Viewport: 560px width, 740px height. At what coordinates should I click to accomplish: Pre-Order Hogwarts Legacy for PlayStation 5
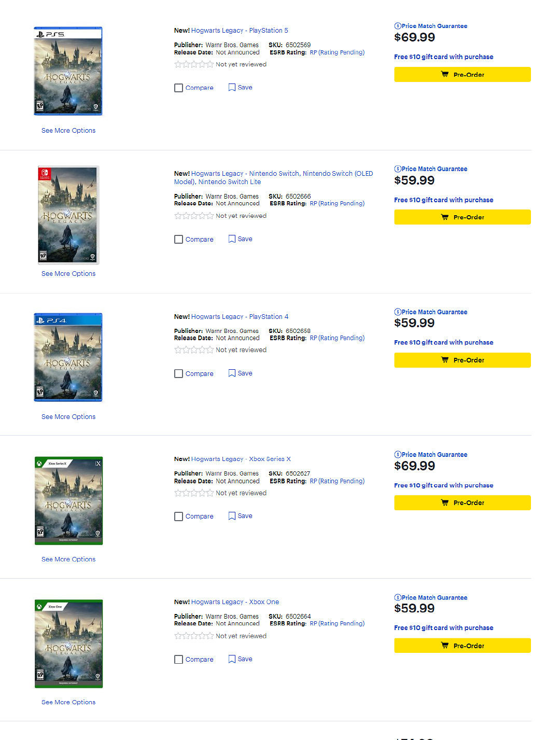[462, 75]
